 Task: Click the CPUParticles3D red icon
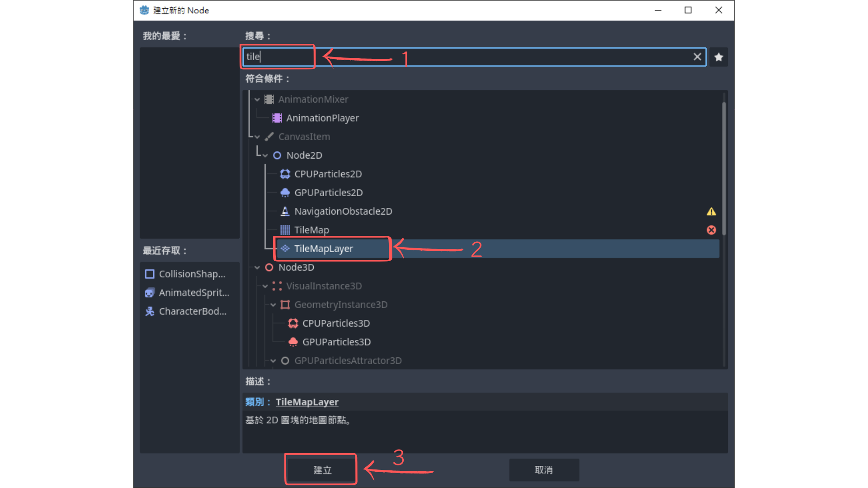(x=293, y=324)
